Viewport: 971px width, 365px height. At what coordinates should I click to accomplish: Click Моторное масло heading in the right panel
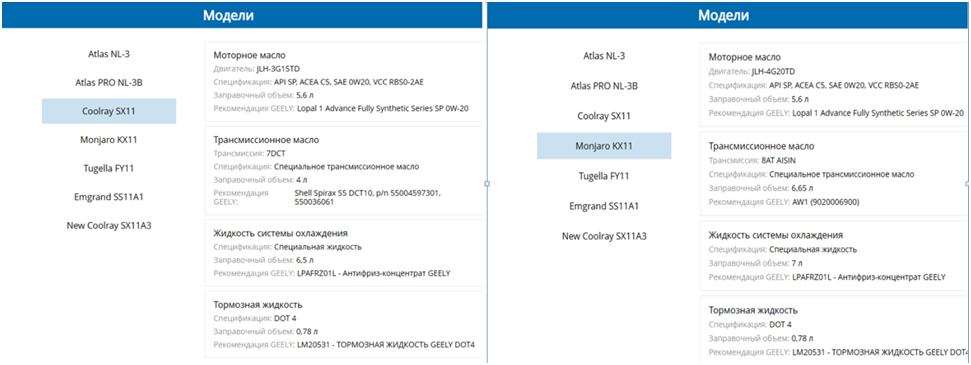coord(745,57)
